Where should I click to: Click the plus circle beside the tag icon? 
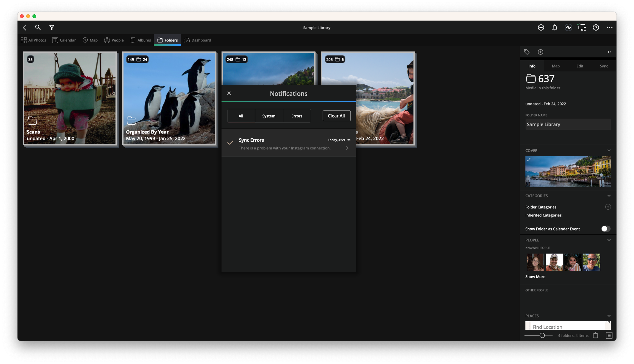[x=541, y=52]
